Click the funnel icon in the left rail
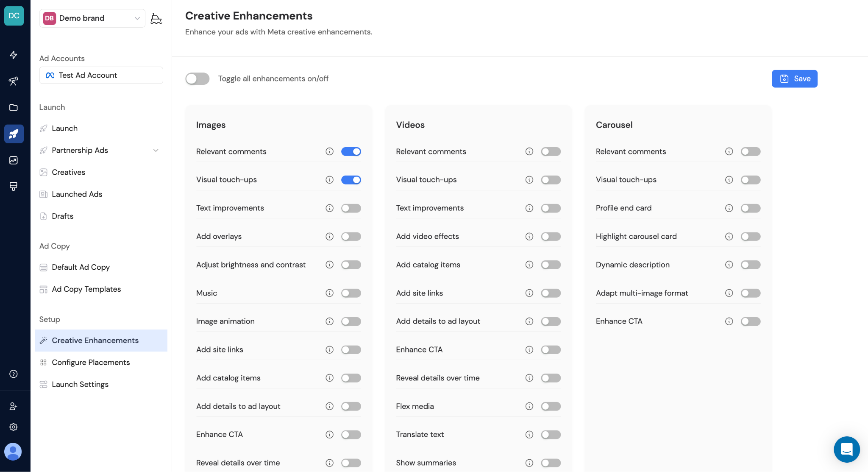This screenshot has height=472, width=868. pyautogui.click(x=14, y=186)
